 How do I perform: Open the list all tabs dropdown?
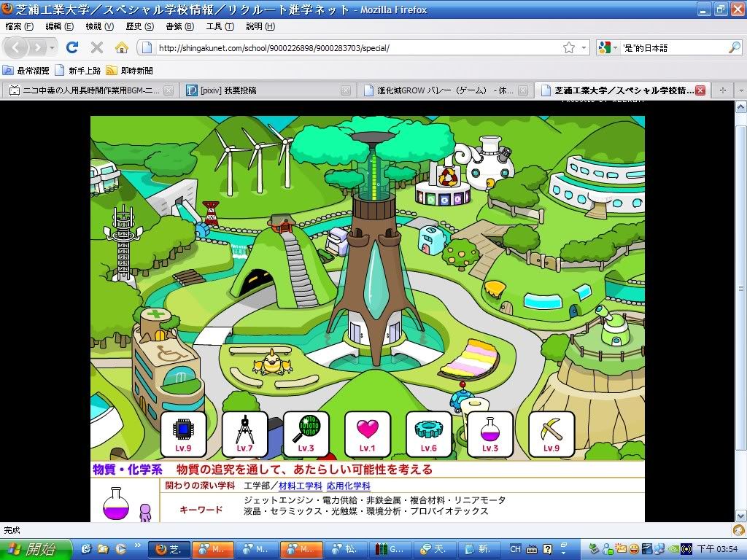[741, 90]
